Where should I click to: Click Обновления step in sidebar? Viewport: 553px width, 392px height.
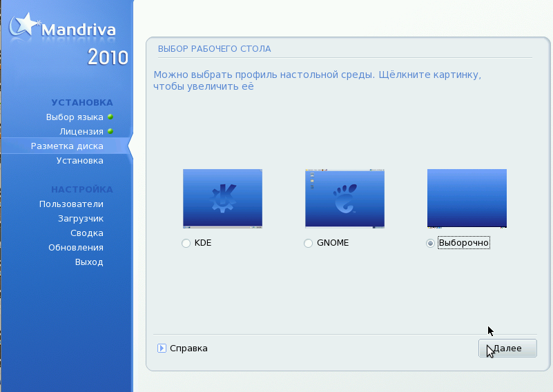76,248
